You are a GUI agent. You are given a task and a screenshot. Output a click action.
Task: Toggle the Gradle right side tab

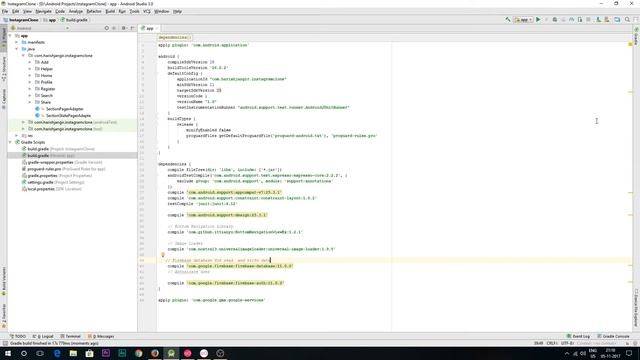click(636, 36)
